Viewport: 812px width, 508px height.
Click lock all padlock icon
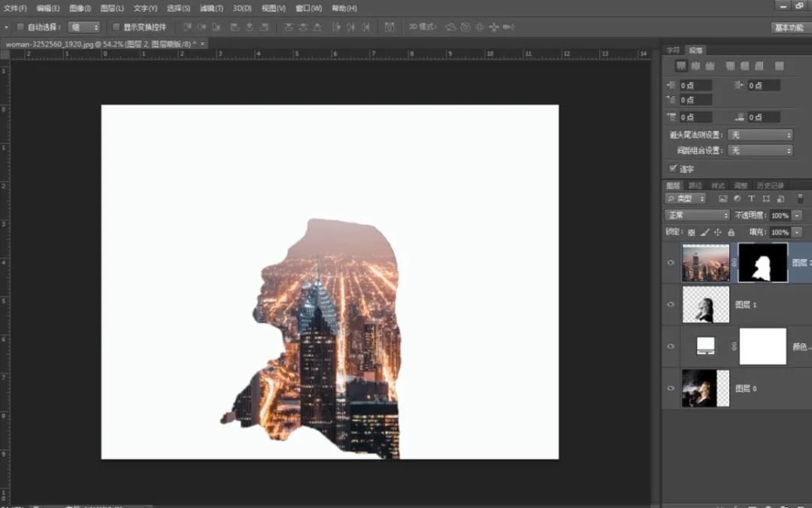pyautogui.click(x=732, y=232)
